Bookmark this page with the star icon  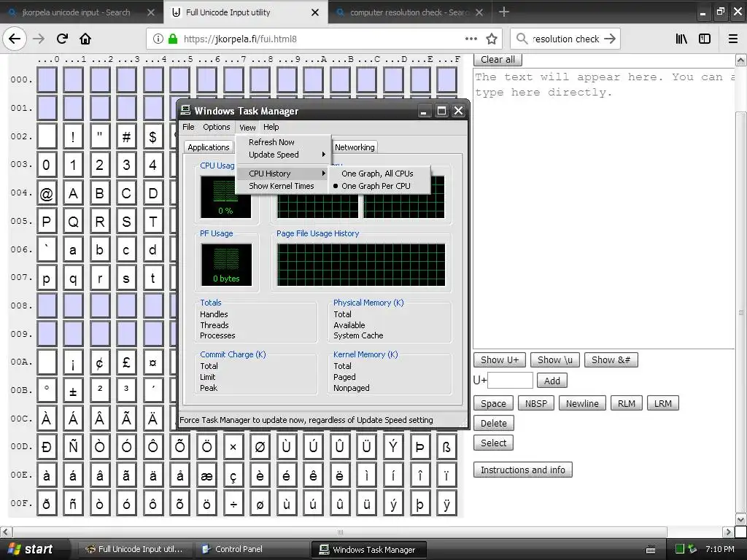[492, 39]
